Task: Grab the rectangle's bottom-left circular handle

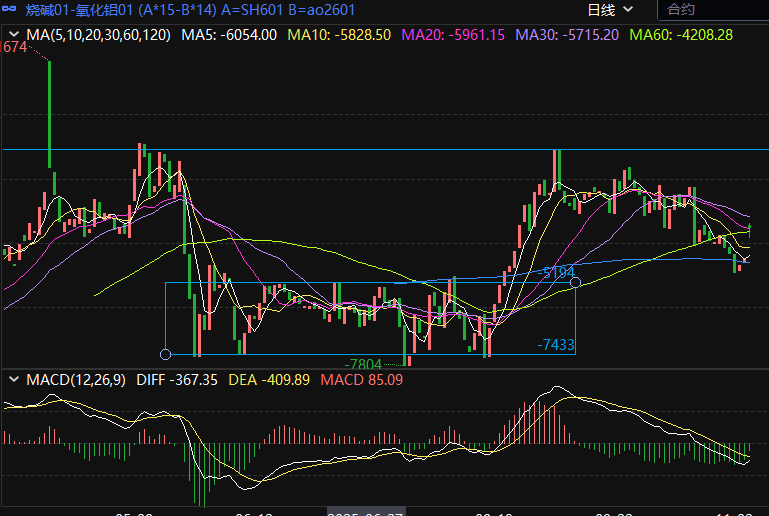Action: [x=166, y=354]
